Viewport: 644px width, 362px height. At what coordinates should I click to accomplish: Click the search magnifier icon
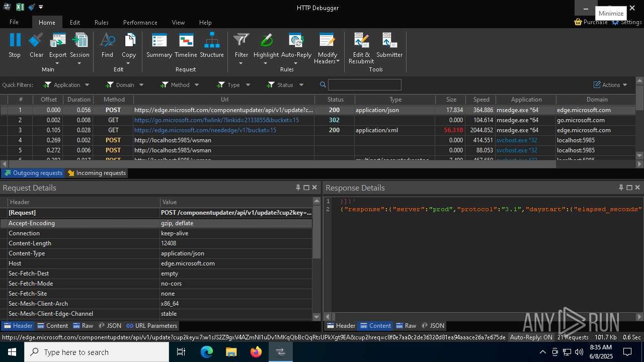click(323, 84)
